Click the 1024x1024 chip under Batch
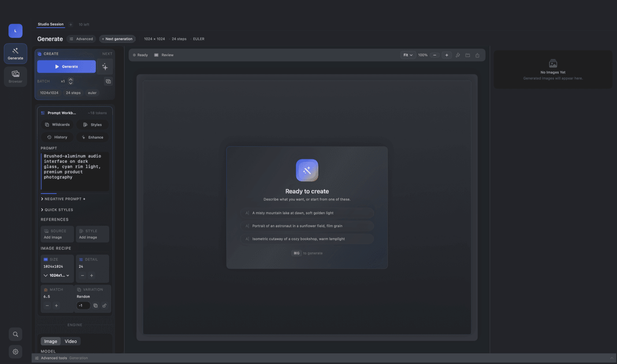617x364 pixels. click(x=49, y=93)
